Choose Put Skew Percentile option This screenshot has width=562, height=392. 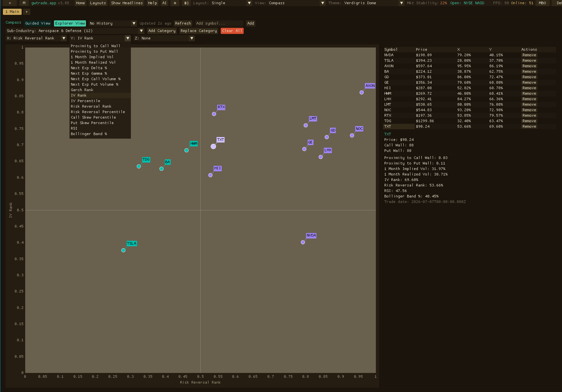100,123
